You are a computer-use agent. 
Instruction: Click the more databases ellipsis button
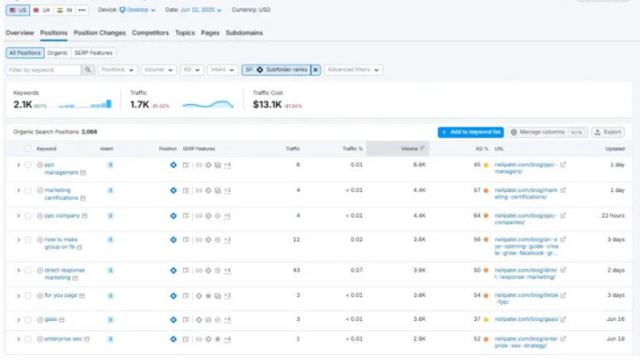click(x=82, y=10)
